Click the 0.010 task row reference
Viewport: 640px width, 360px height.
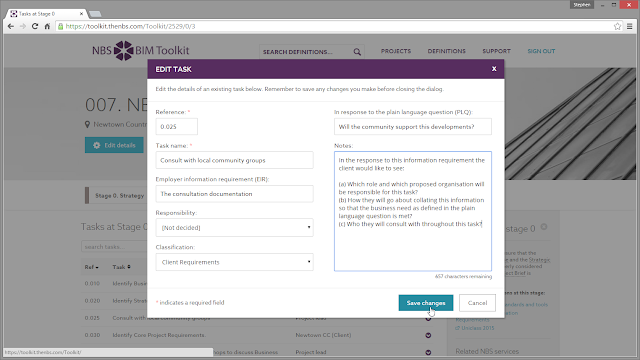(92, 283)
